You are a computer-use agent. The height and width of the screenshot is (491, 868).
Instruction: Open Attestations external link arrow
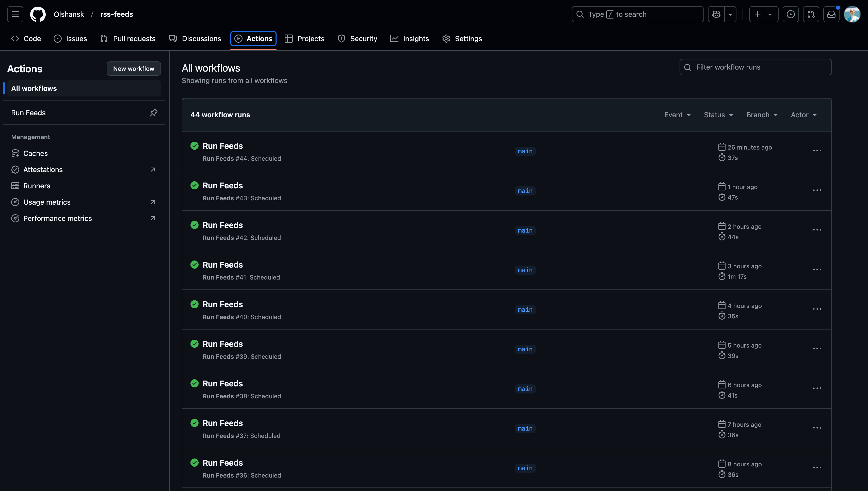pyautogui.click(x=153, y=170)
